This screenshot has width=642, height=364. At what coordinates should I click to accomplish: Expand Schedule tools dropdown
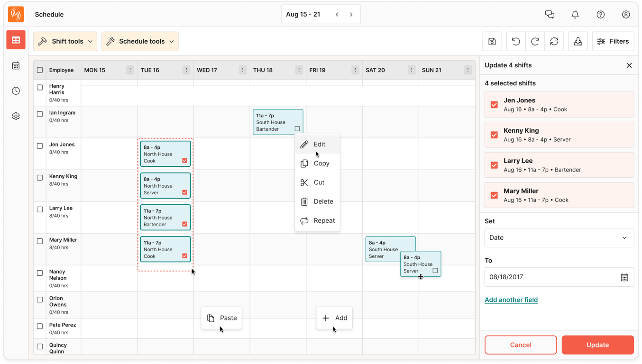[140, 41]
